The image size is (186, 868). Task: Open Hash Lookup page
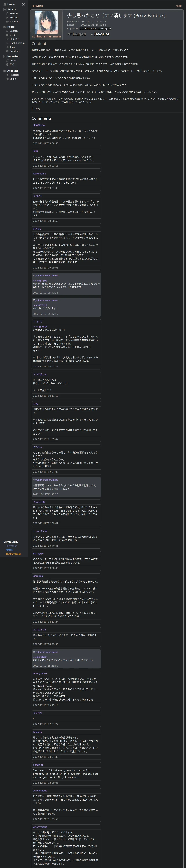pos(17,43)
